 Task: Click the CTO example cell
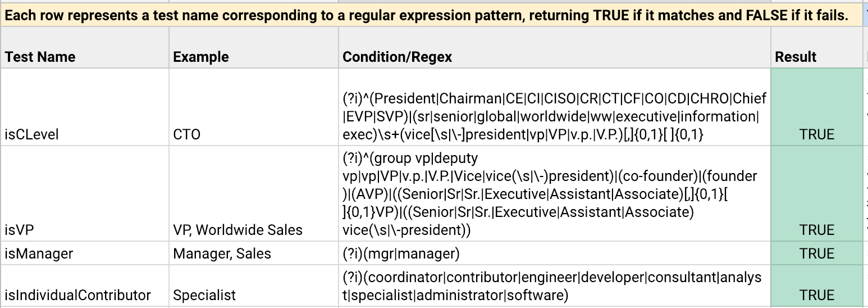[187, 135]
